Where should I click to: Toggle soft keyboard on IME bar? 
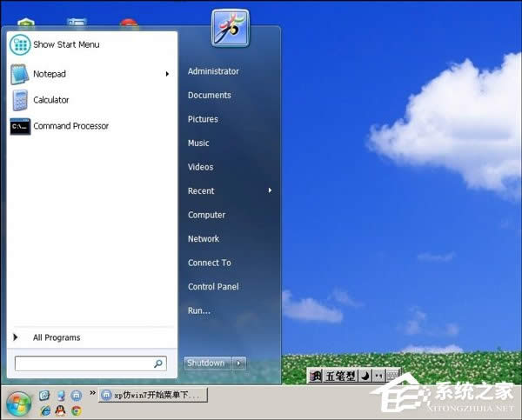pos(392,376)
